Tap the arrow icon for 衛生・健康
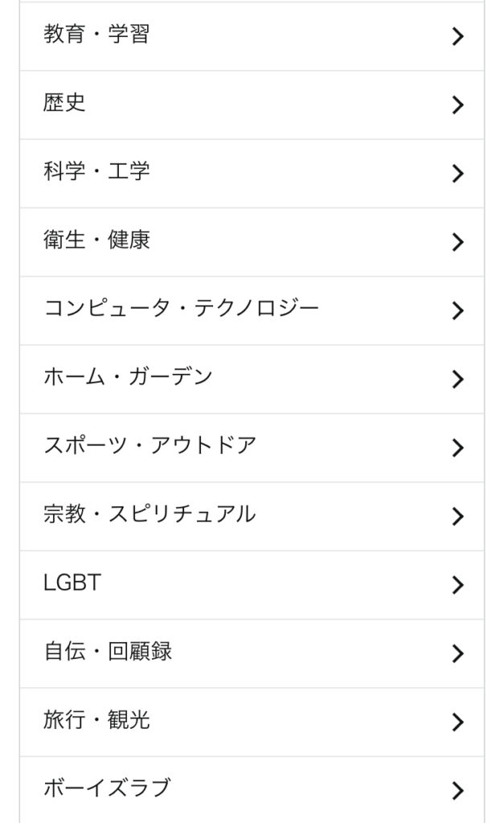The width and height of the screenshot is (504, 823). [x=458, y=242]
